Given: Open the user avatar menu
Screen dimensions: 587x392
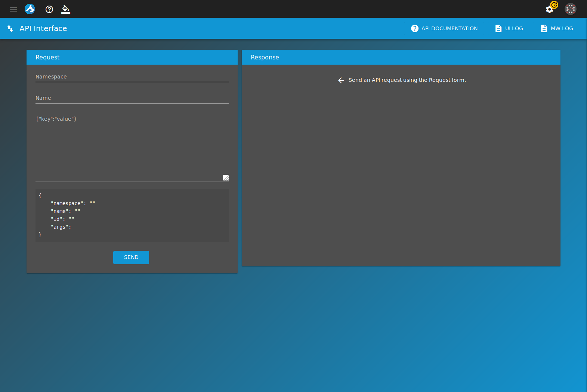Looking at the screenshot, I should pyautogui.click(x=571, y=9).
